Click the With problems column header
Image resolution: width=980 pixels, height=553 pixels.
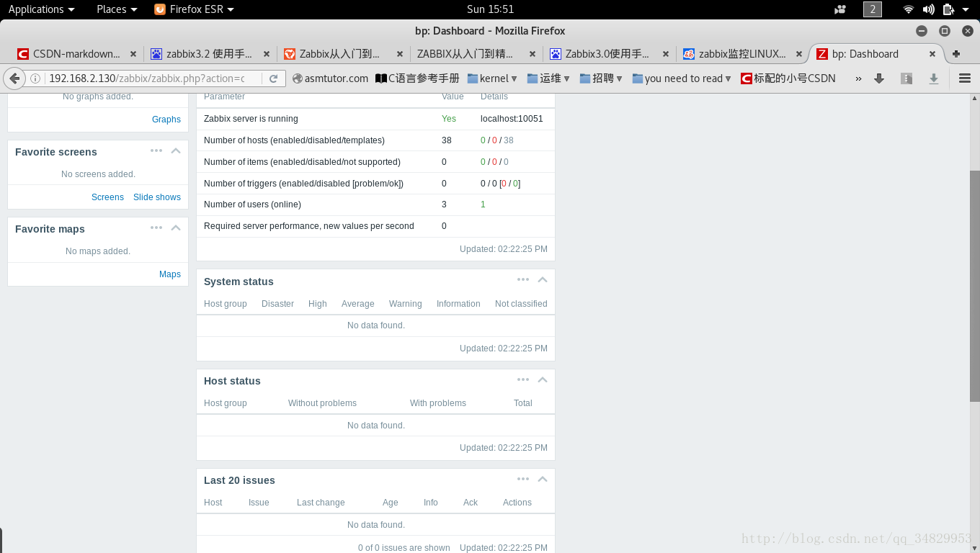pos(438,403)
